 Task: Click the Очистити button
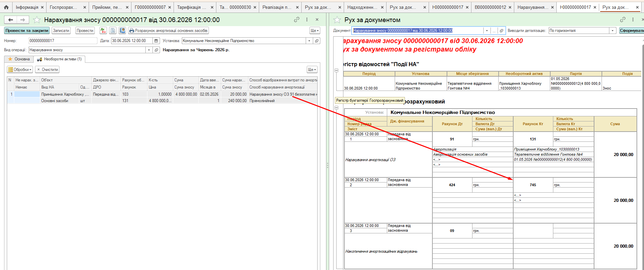coord(47,70)
